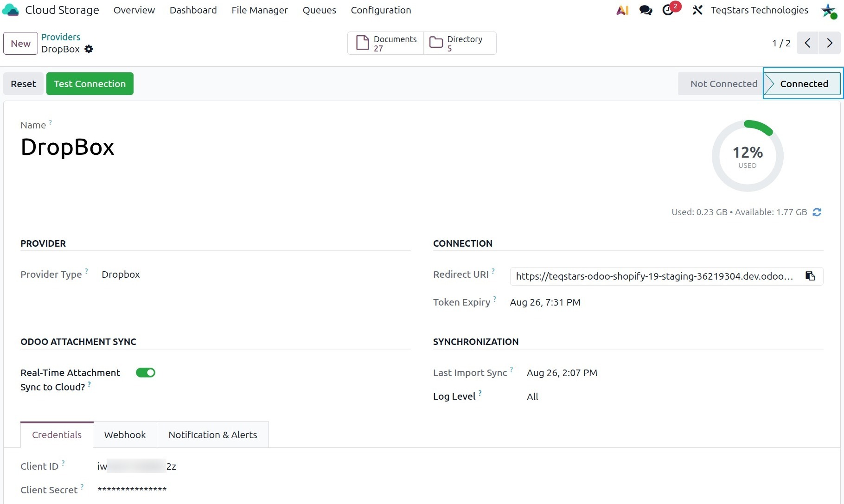844x504 pixels.
Task: Click the Test Connection button
Action: (x=90, y=84)
